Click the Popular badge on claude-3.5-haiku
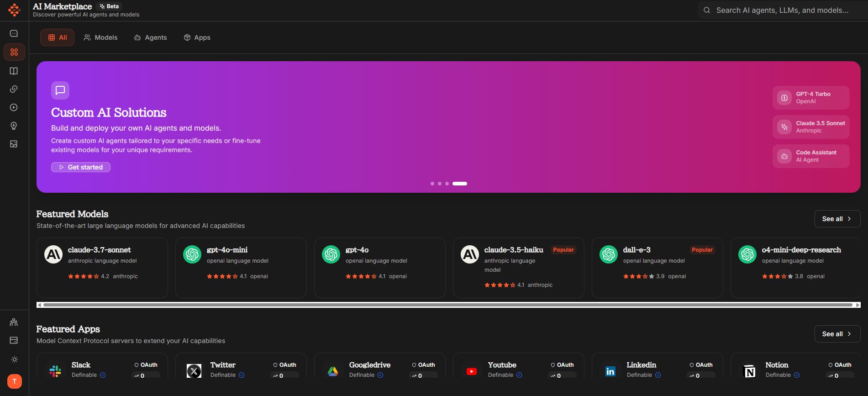The height and width of the screenshot is (396, 868). point(563,250)
